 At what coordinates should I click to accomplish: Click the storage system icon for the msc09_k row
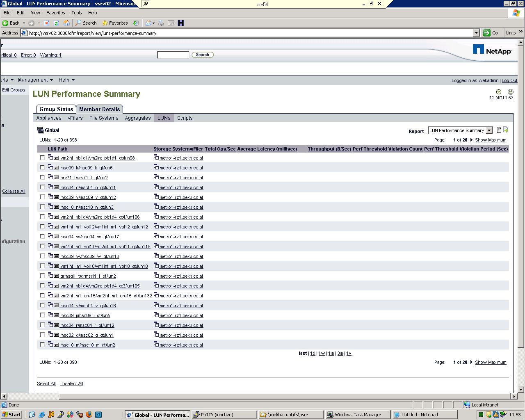pos(156,167)
